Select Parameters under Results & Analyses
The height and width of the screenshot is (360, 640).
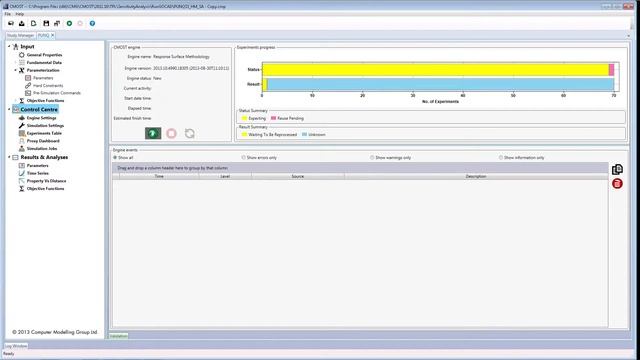coord(38,166)
